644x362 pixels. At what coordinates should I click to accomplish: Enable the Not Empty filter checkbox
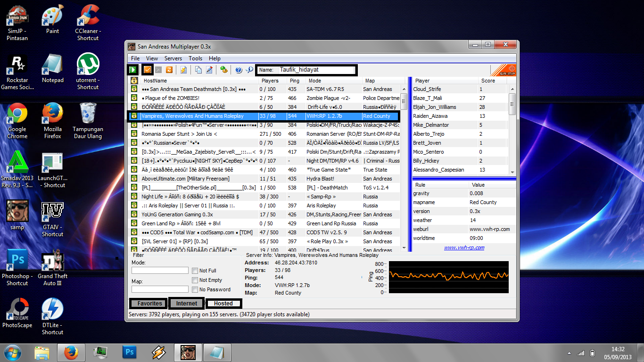195,280
